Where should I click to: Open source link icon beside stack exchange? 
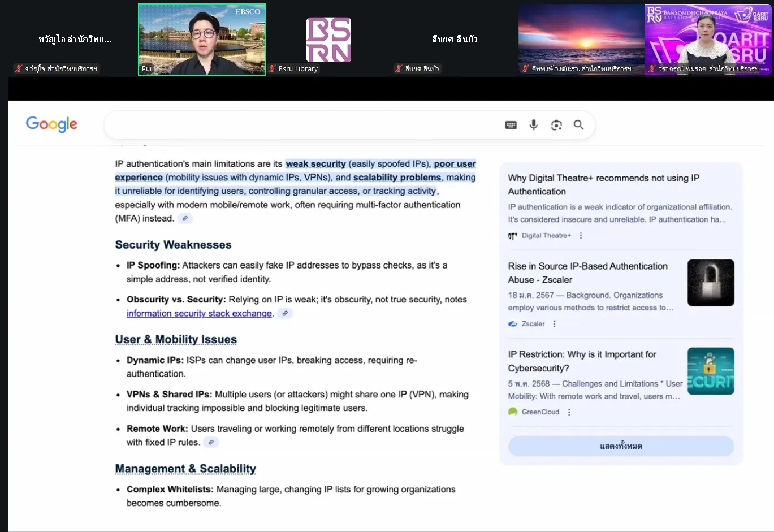point(285,313)
